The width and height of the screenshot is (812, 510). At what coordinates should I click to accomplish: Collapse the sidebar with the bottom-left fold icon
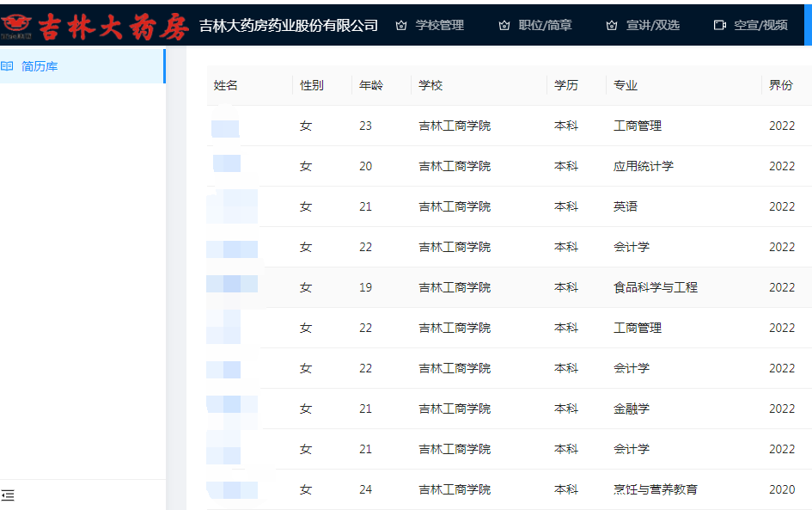9,495
